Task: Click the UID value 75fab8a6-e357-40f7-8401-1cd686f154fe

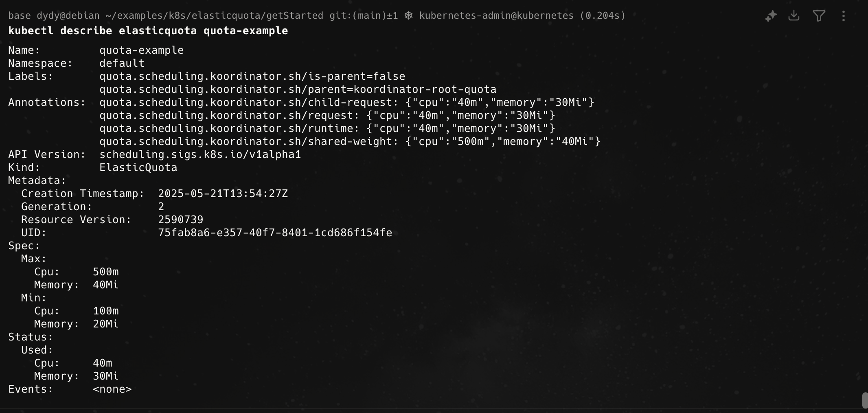Action: click(275, 233)
